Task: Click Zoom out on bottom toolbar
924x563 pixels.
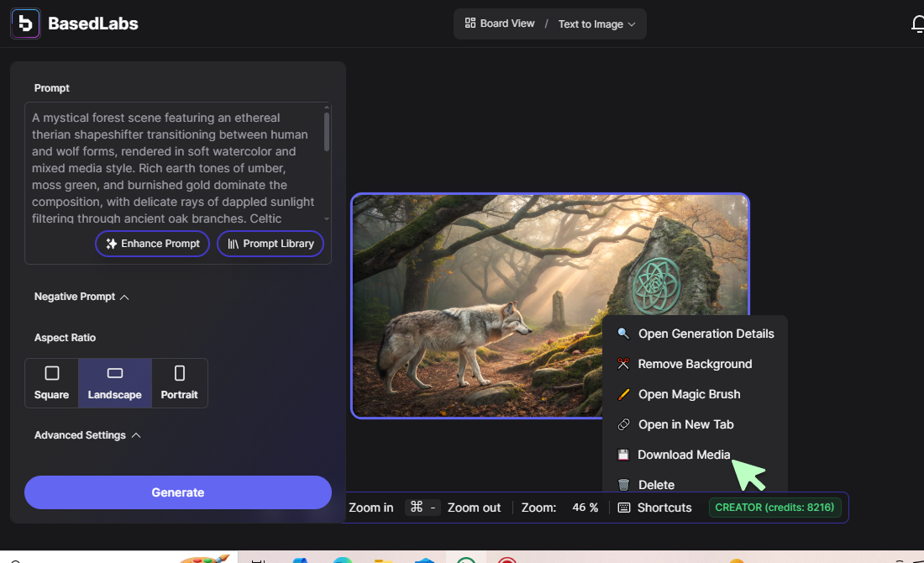Action: click(x=474, y=508)
